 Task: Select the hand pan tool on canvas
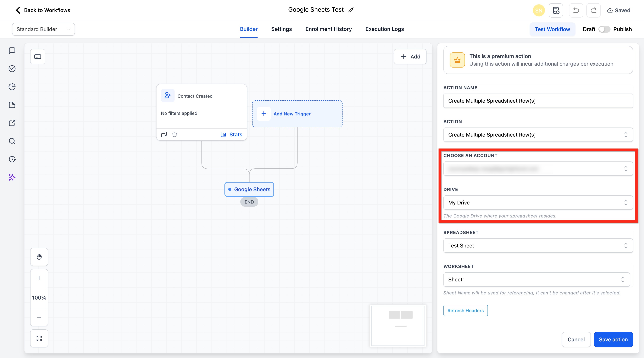pos(39,257)
